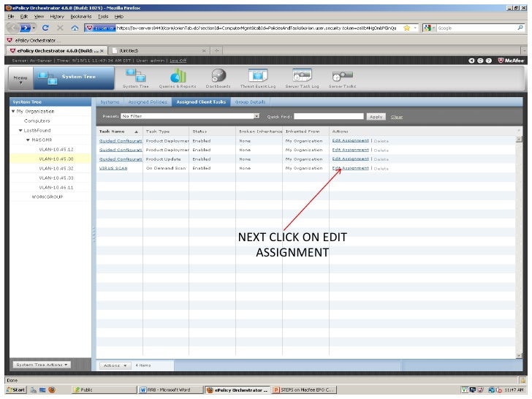
Task: Open the VIRUS SCAN task link
Action: (x=113, y=168)
